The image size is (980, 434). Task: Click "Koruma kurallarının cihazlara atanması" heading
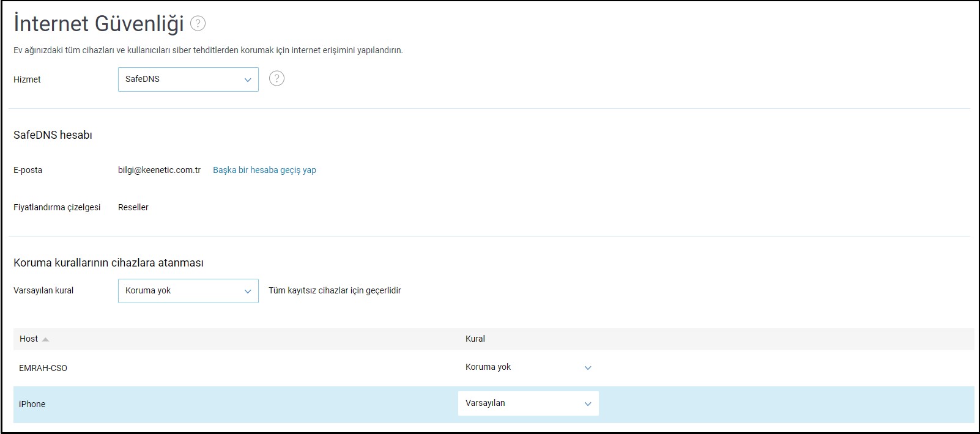coord(108,263)
